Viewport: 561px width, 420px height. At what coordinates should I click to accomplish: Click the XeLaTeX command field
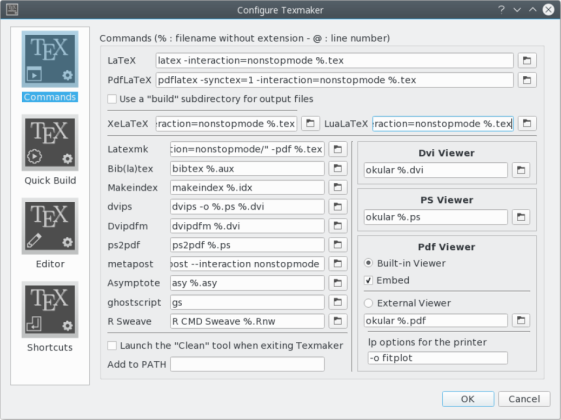coord(226,123)
